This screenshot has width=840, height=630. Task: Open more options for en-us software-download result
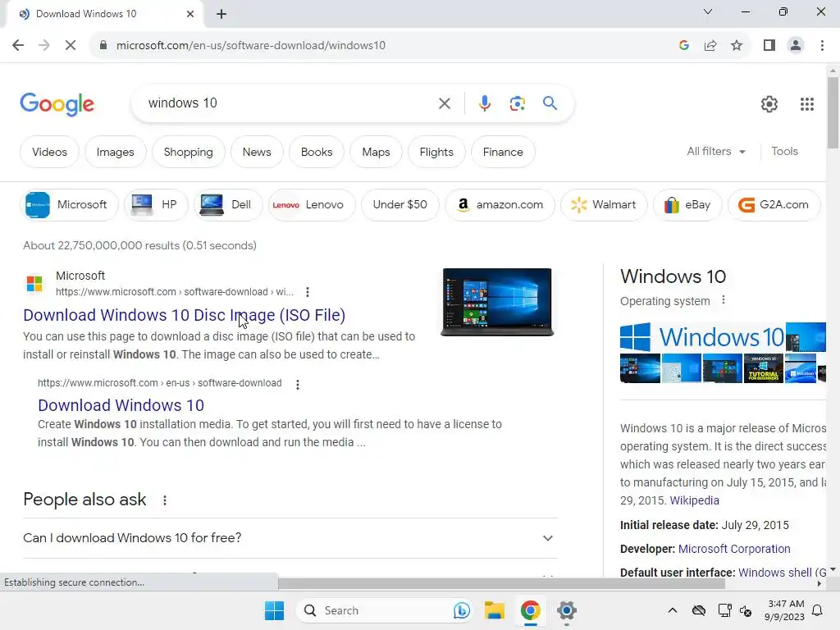pos(298,384)
